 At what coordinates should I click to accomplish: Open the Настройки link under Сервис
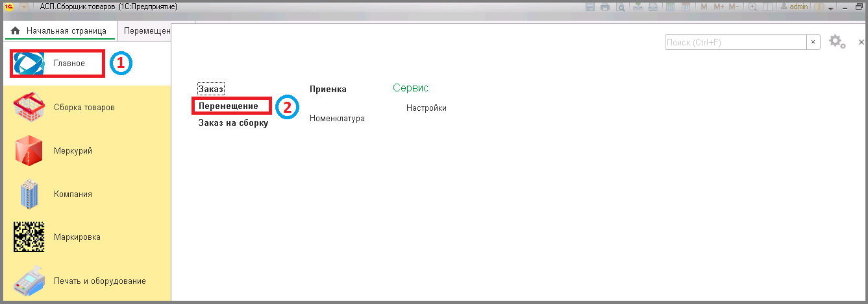click(x=427, y=108)
